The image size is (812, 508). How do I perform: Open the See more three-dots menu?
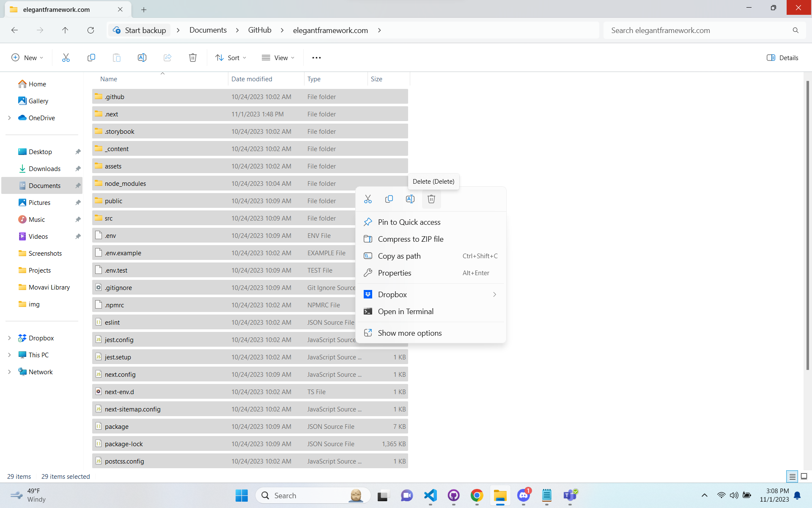coord(316,58)
